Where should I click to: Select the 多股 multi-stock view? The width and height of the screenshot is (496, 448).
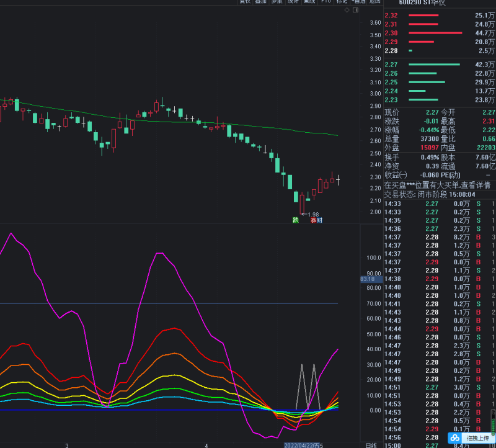[277, 2]
